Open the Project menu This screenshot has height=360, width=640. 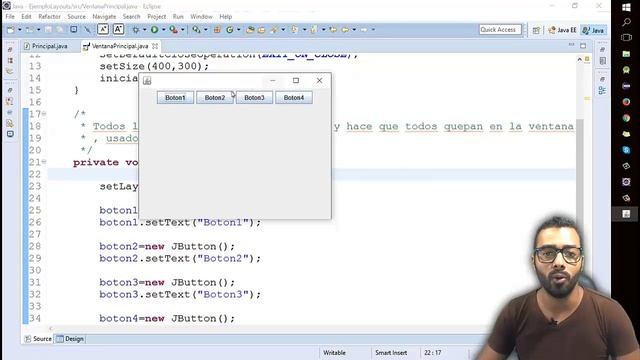[x=156, y=17]
